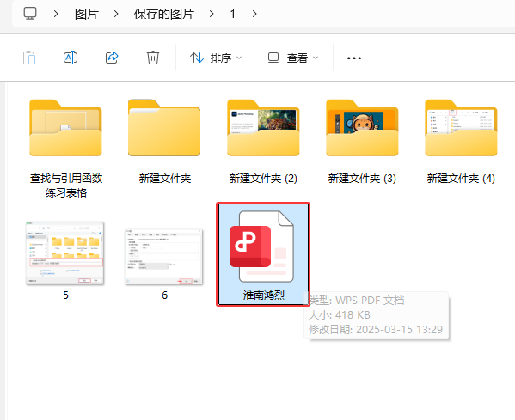
Task: Open the three-dots more options menu
Action: click(x=354, y=58)
